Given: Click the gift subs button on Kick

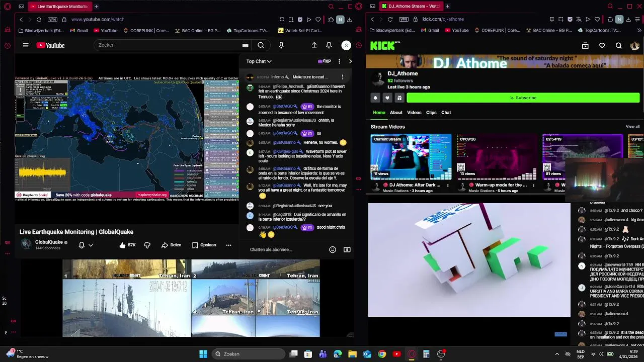Looking at the screenshot, I should [x=399, y=98].
